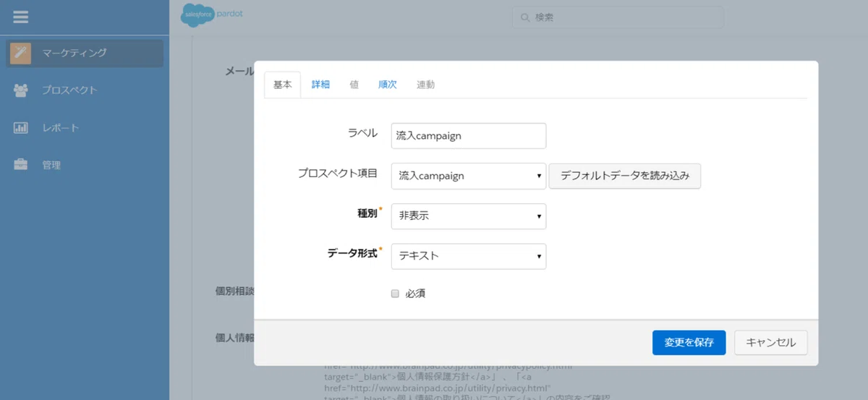Click the 変更を保存 button
Image resolution: width=868 pixels, height=400 pixels.
click(689, 343)
